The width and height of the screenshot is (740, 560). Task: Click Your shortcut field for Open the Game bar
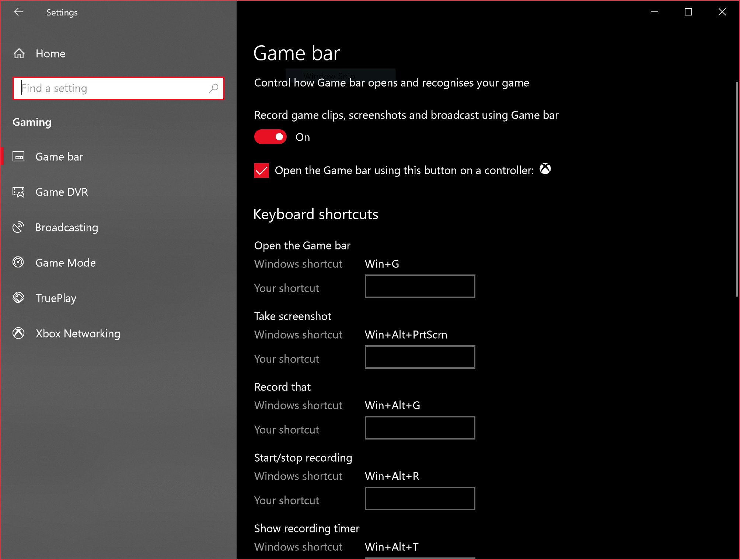point(420,286)
